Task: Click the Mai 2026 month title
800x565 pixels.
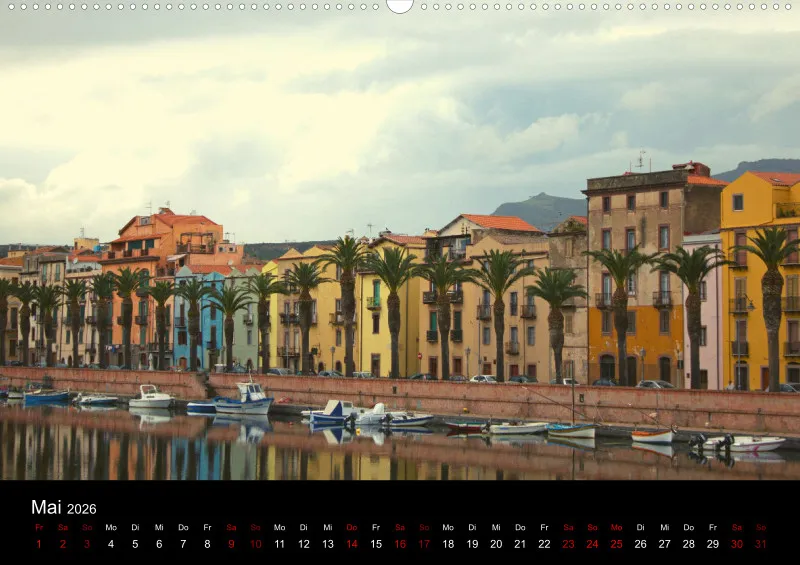Action: click(64, 507)
